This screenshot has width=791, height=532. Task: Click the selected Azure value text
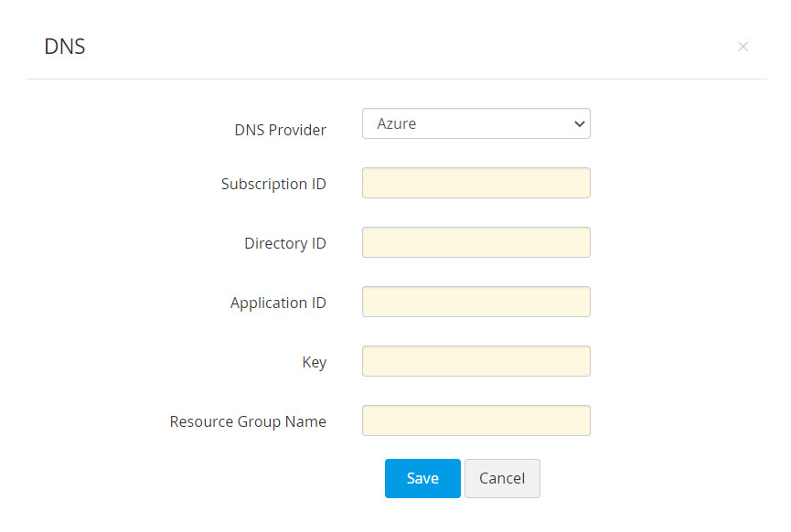pos(397,124)
